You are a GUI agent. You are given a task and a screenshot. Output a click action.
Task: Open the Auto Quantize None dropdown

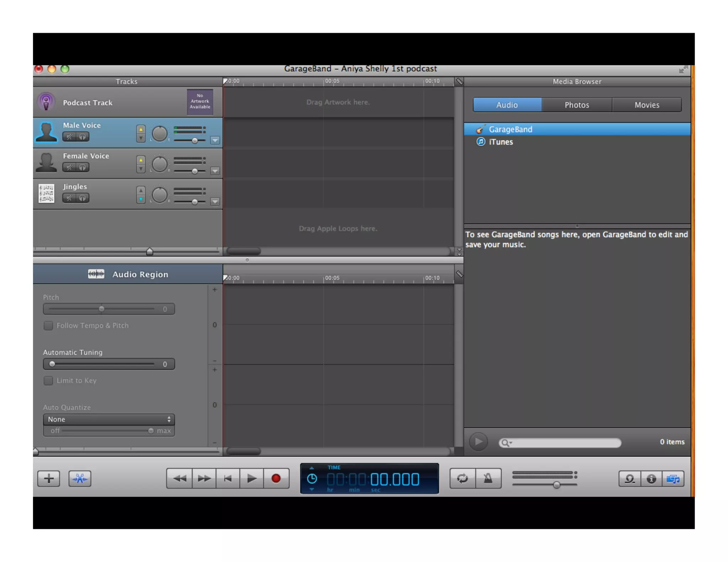109,419
